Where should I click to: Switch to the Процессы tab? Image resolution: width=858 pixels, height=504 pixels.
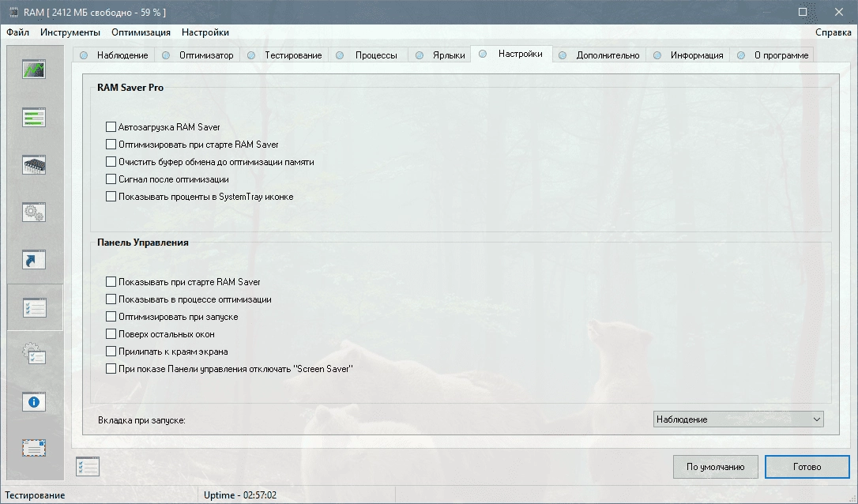(x=368, y=55)
